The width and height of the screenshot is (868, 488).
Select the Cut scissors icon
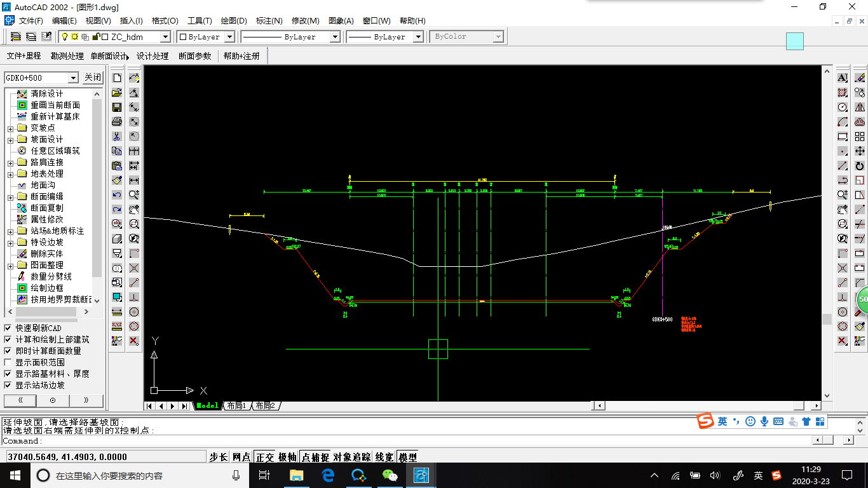(117, 136)
